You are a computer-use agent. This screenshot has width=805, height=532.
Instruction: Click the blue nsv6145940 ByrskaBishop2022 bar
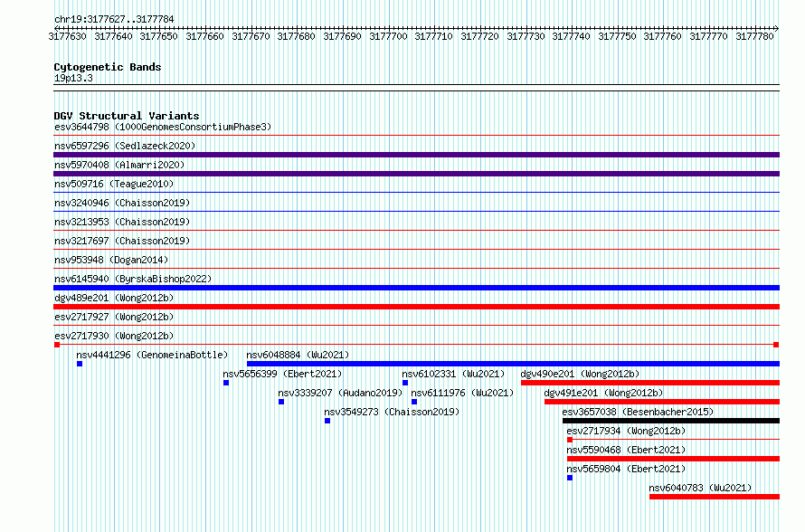416,288
